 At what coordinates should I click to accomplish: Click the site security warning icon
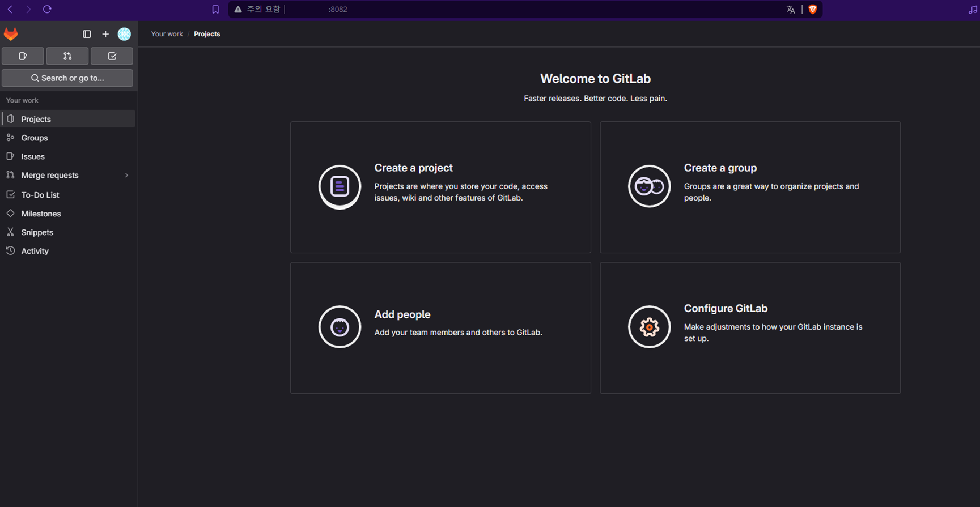point(238,9)
